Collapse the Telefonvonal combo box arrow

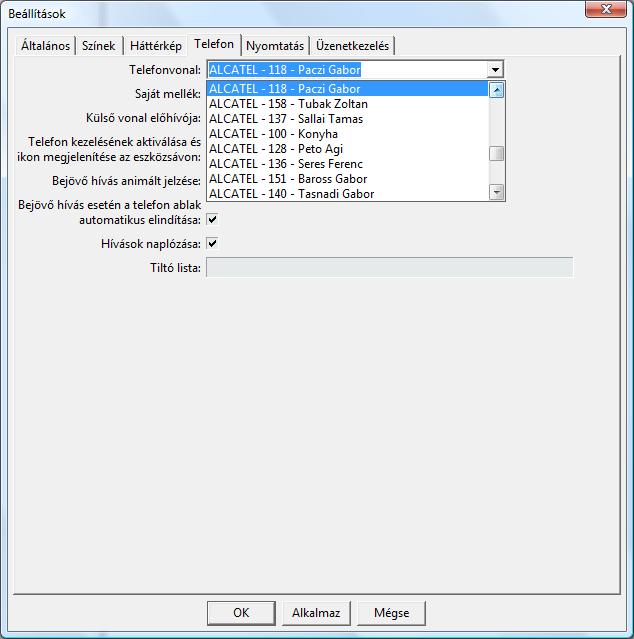tap(495, 70)
